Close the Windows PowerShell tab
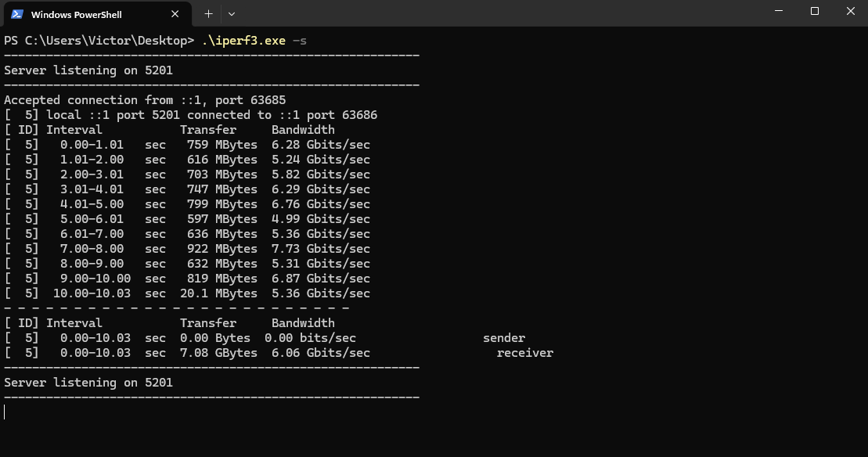 coord(175,14)
